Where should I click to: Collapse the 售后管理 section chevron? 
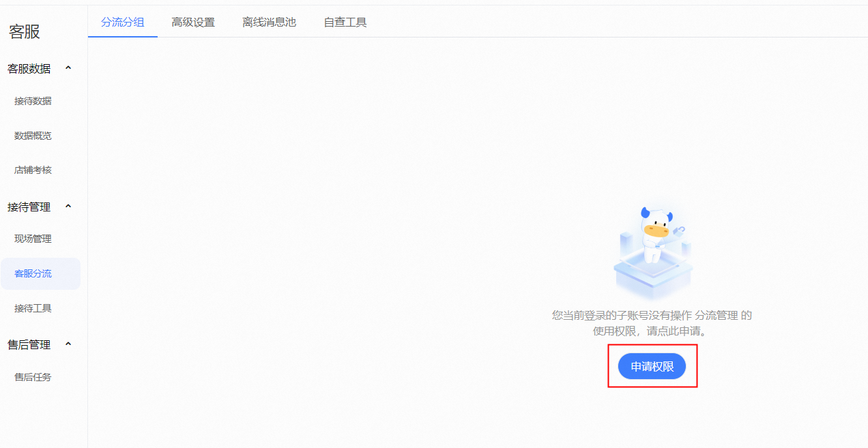coord(68,344)
